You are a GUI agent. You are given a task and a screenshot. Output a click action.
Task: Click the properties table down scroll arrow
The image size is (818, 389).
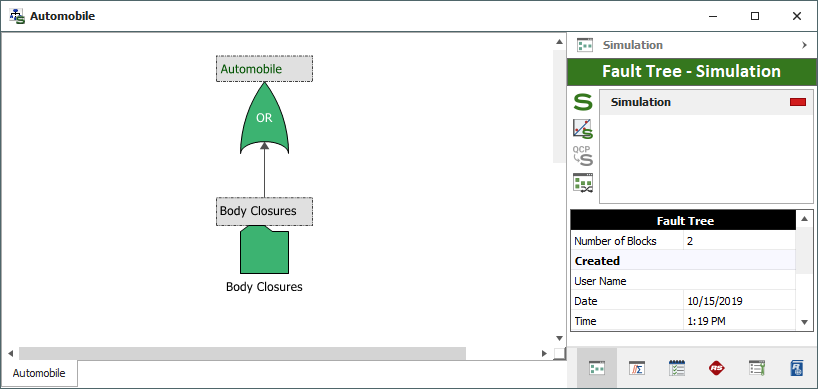click(804, 322)
